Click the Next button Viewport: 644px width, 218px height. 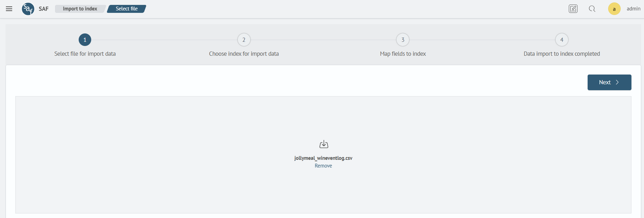609,82
